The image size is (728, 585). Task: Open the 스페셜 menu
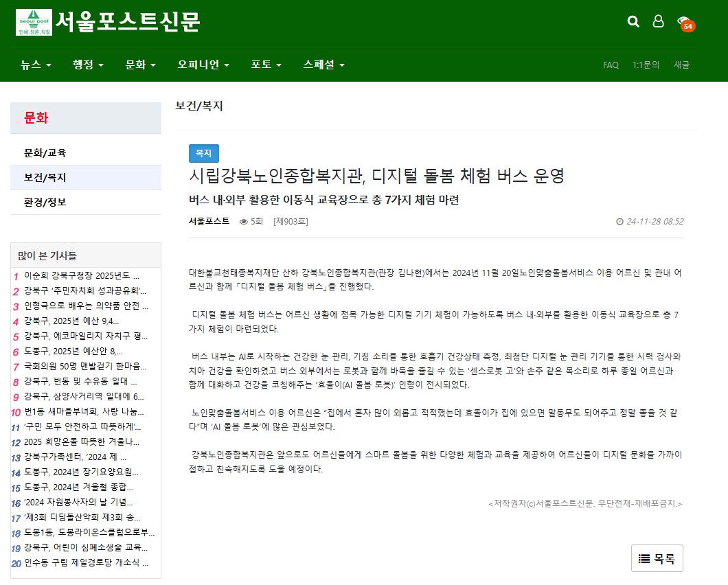tap(323, 65)
